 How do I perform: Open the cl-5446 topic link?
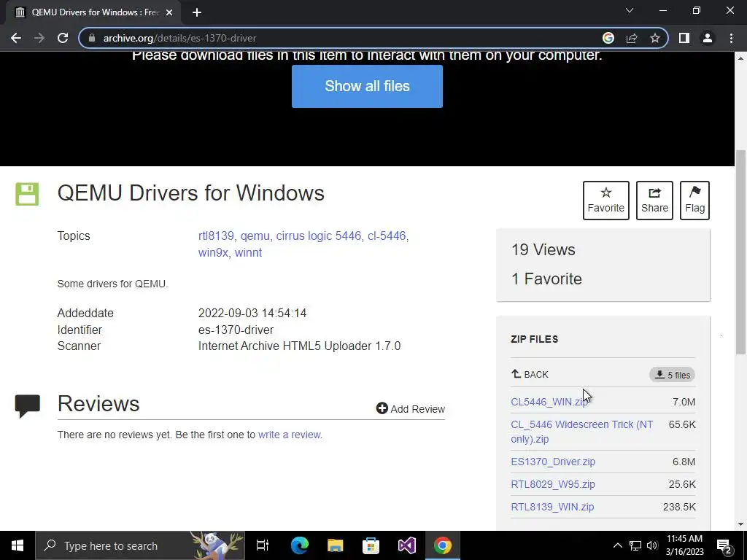click(387, 236)
